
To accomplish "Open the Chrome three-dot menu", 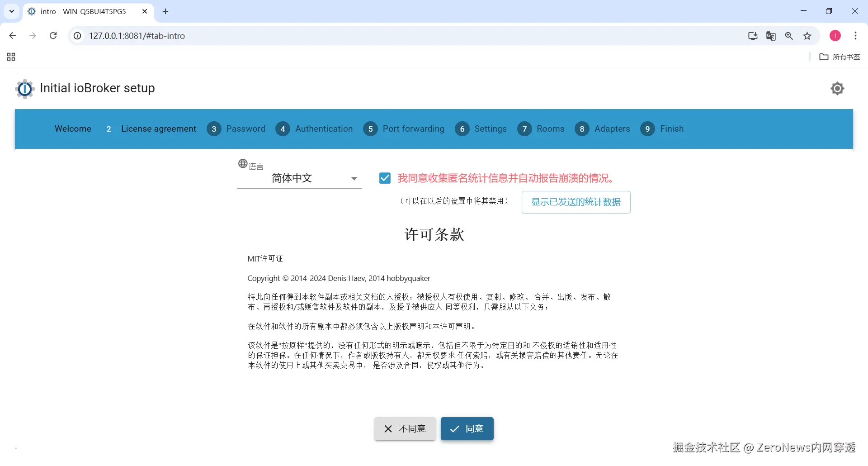I will point(855,36).
